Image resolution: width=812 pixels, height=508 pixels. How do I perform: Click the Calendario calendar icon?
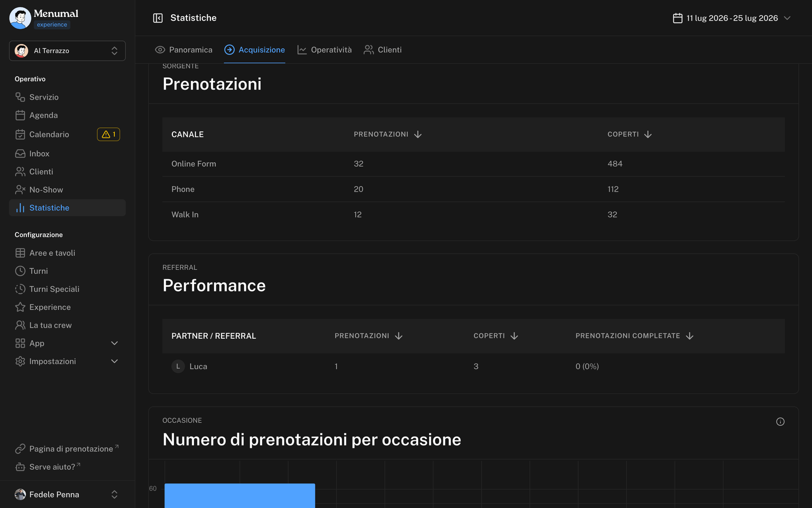pos(20,134)
